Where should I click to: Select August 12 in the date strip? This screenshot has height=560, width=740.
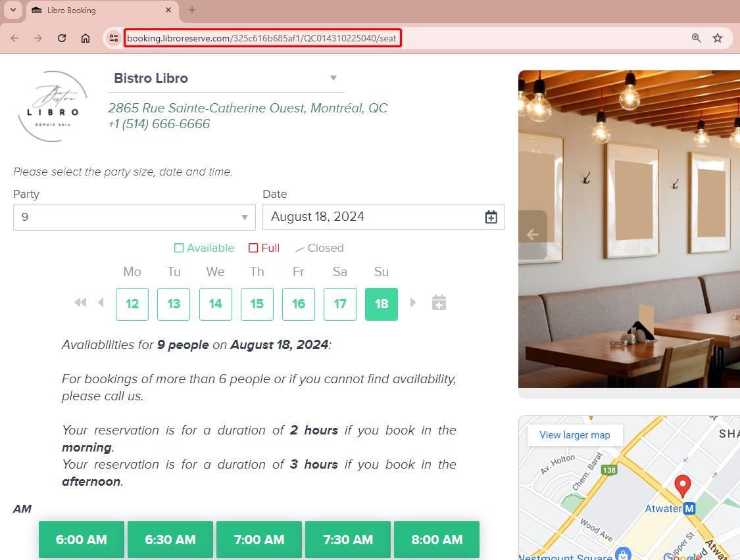click(x=132, y=304)
